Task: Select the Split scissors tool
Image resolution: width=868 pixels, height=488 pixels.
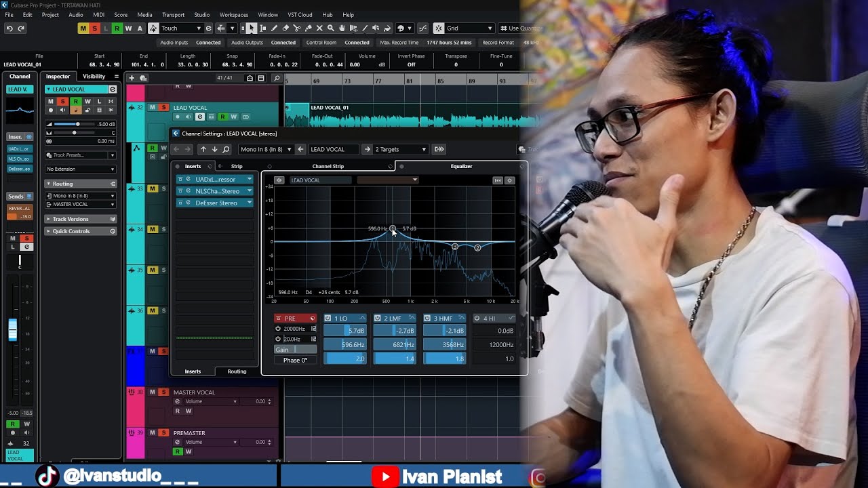Action: click(x=297, y=28)
